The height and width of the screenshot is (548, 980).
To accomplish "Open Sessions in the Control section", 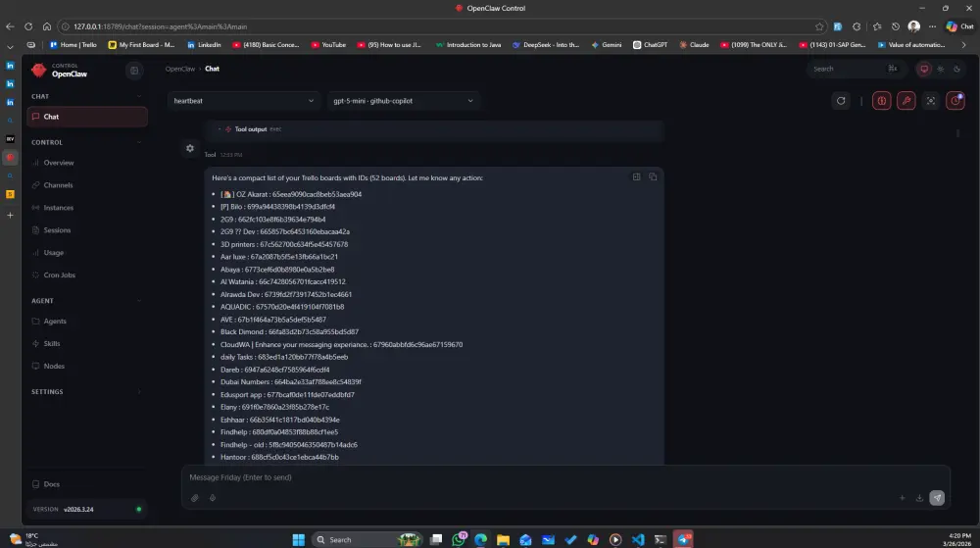I will (x=57, y=230).
